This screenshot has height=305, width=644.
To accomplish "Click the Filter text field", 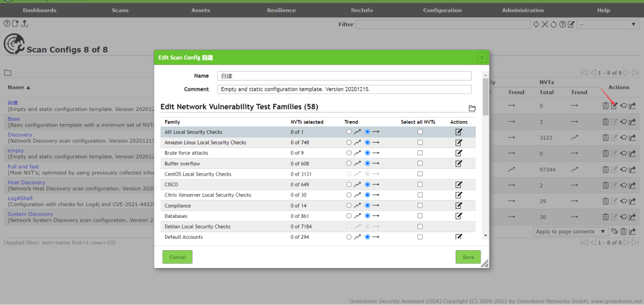I will pos(442,24).
